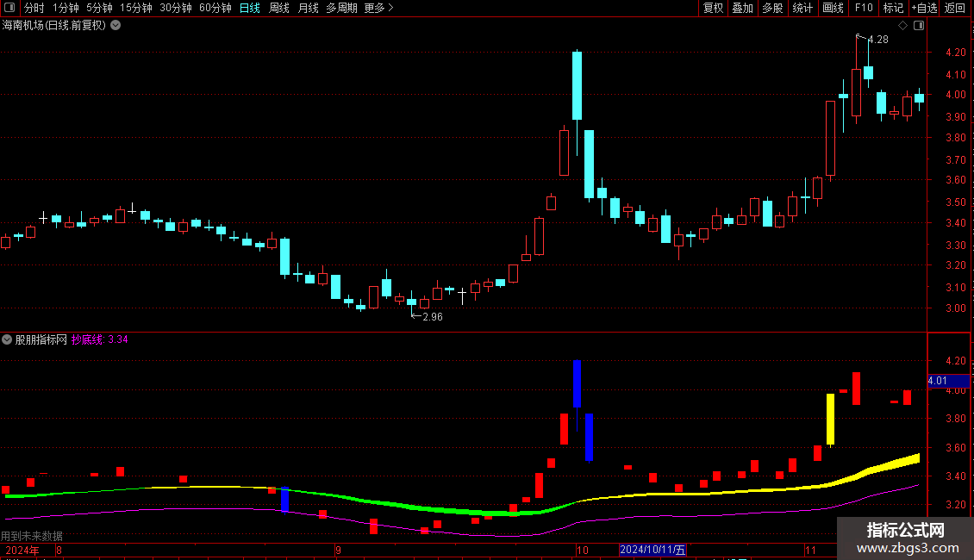Screen dimensions: 974x560
Task: Expand the 更多 periods menu
Action: (x=378, y=8)
